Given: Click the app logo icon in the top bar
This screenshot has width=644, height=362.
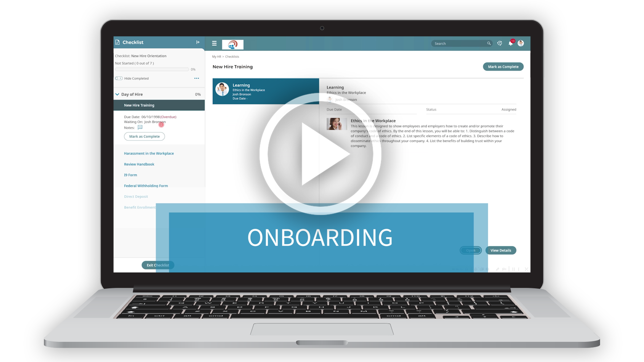Looking at the screenshot, I should coord(233,43).
